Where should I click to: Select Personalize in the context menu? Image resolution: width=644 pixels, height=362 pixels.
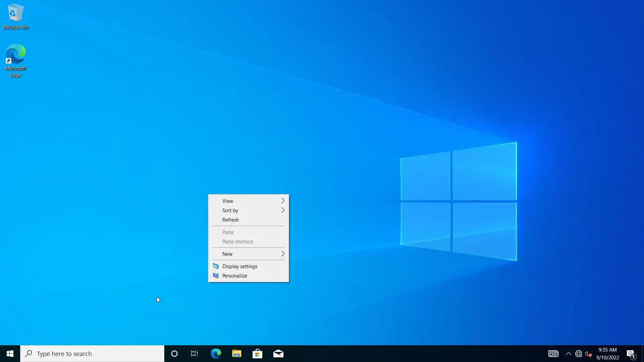(x=234, y=276)
